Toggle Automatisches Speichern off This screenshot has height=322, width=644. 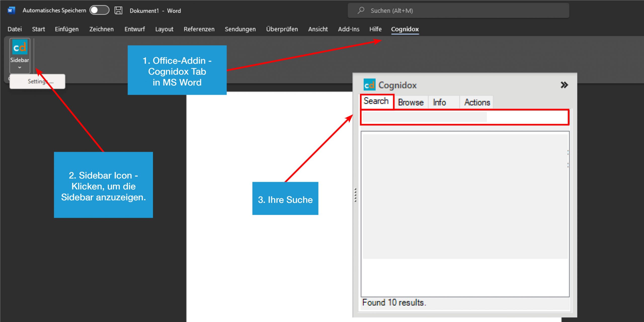click(x=99, y=10)
